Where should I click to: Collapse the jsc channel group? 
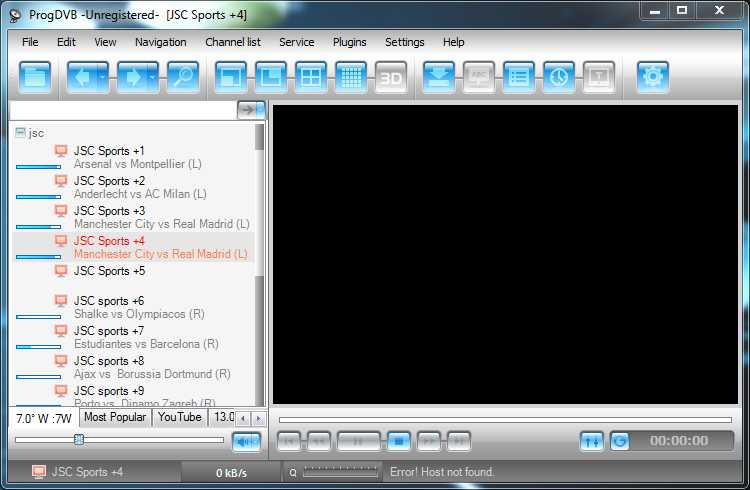[20, 133]
